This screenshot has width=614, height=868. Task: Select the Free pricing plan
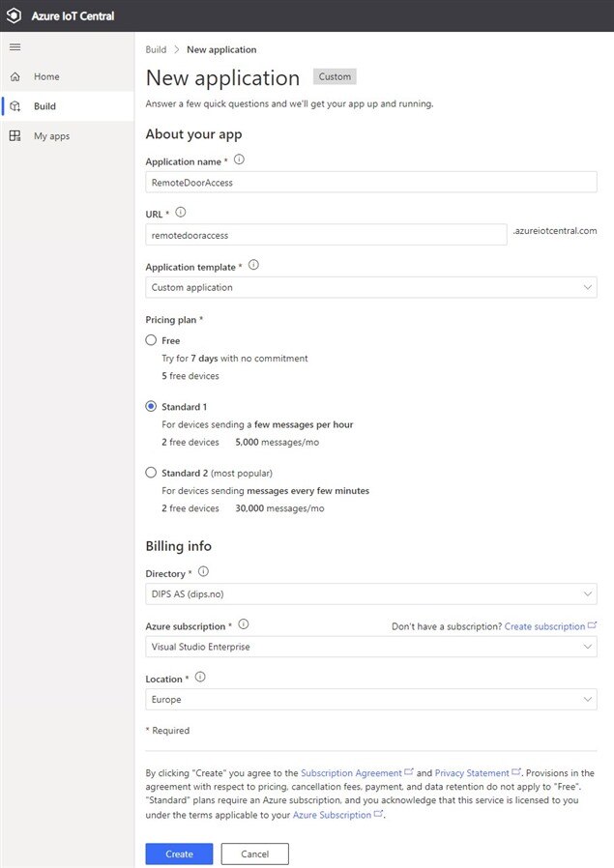pos(151,340)
